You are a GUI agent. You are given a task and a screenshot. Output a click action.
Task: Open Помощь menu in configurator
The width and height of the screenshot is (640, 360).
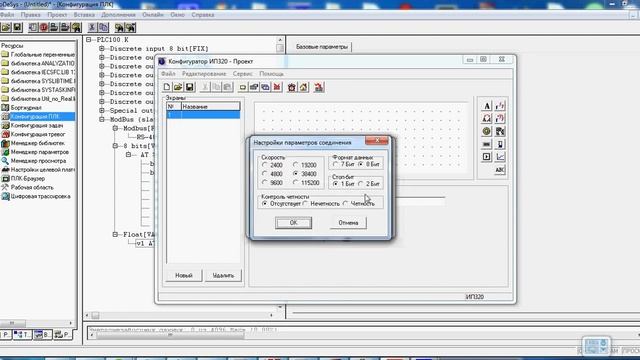point(271,74)
